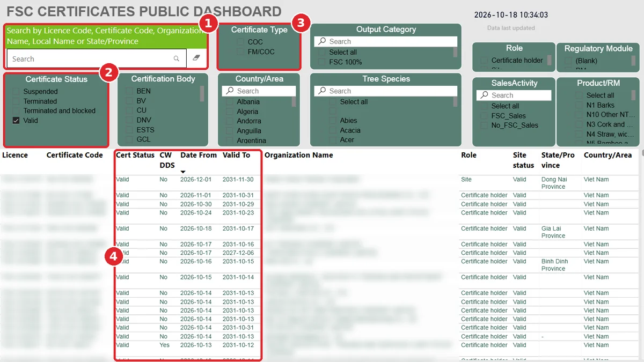The width and height of the screenshot is (644, 362).
Task: Tick Select all in Tree Species slicer
Action: [333, 102]
